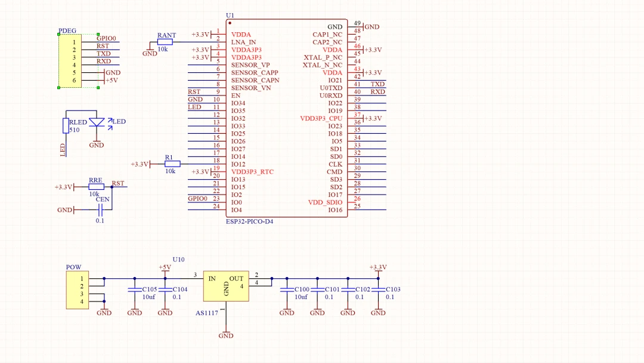Click the 10uf value of C100
The image size is (644, 363).
(x=301, y=297)
